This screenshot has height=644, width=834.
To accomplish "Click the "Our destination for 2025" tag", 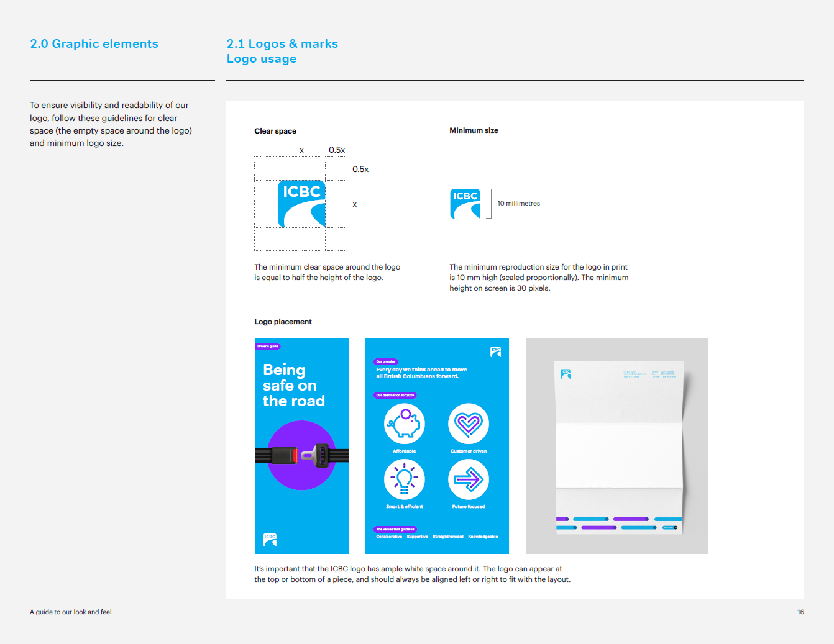I will pos(395,395).
